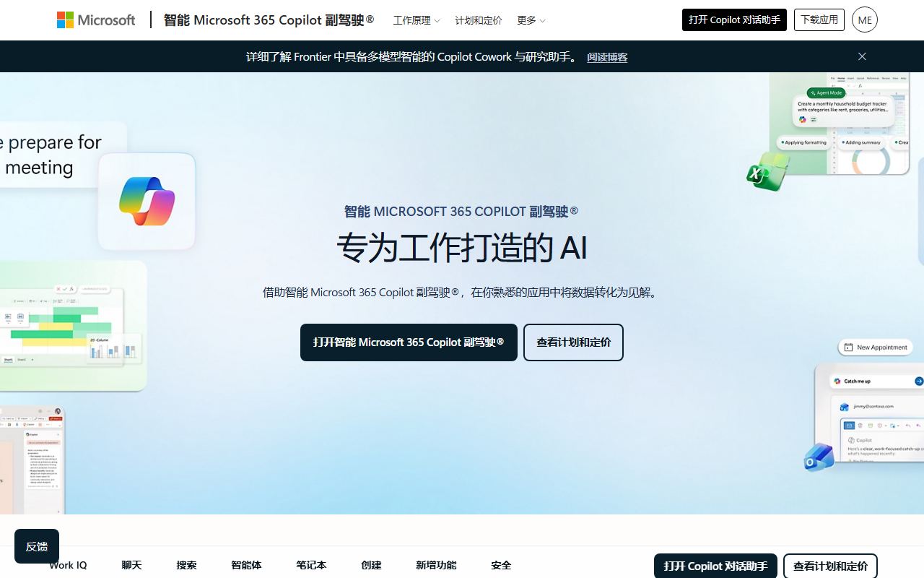
Task: Click the 'prepare for meeting' prompt card
Action: [x=62, y=155]
